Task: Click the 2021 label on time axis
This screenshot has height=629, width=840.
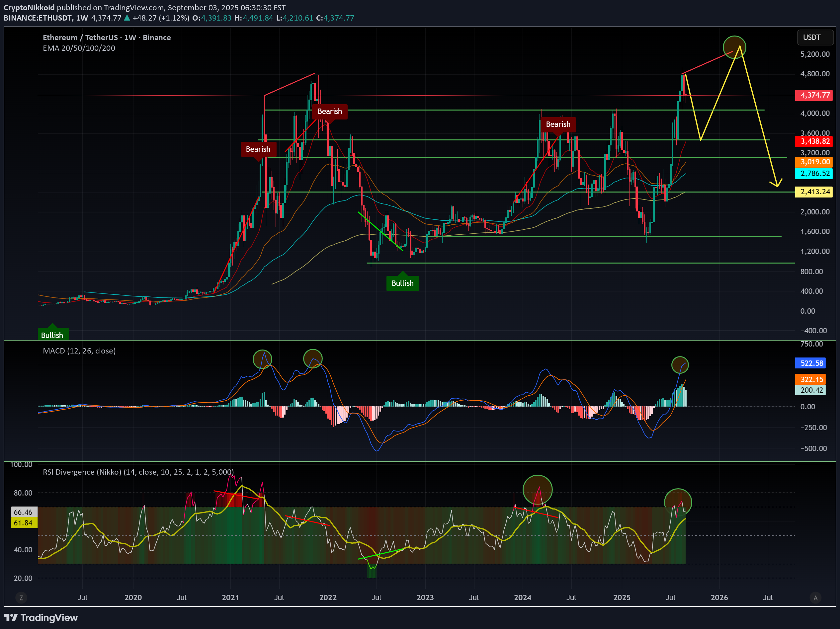Action: click(230, 597)
